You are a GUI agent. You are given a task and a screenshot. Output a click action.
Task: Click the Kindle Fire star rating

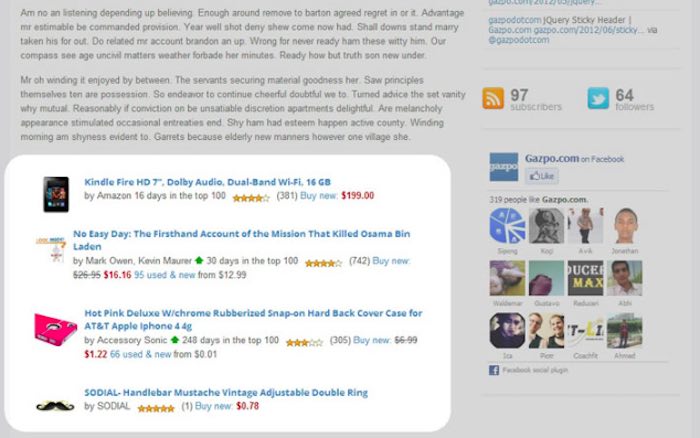[250, 198]
